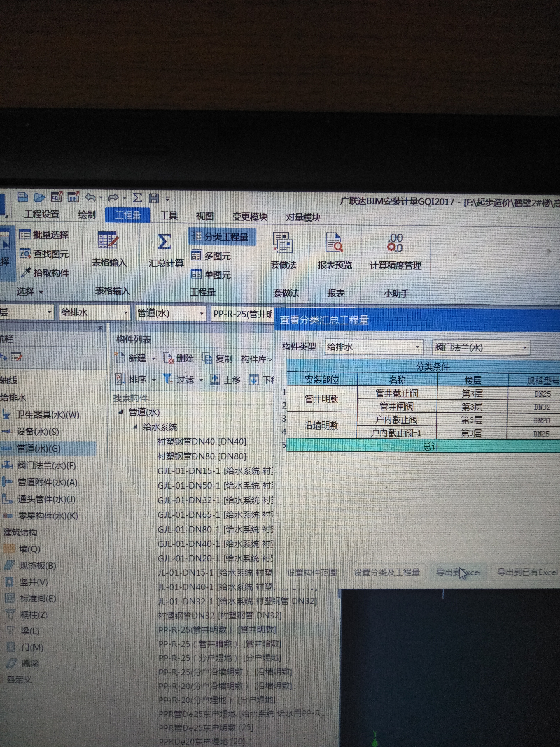Run 汇总计算 summary calculation
The image size is (560, 747).
pyautogui.click(x=165, y=250)
